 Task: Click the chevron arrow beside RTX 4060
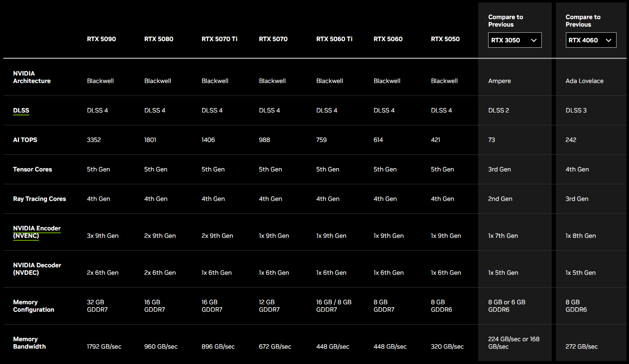pyautogui.click(x=609, y=40)
